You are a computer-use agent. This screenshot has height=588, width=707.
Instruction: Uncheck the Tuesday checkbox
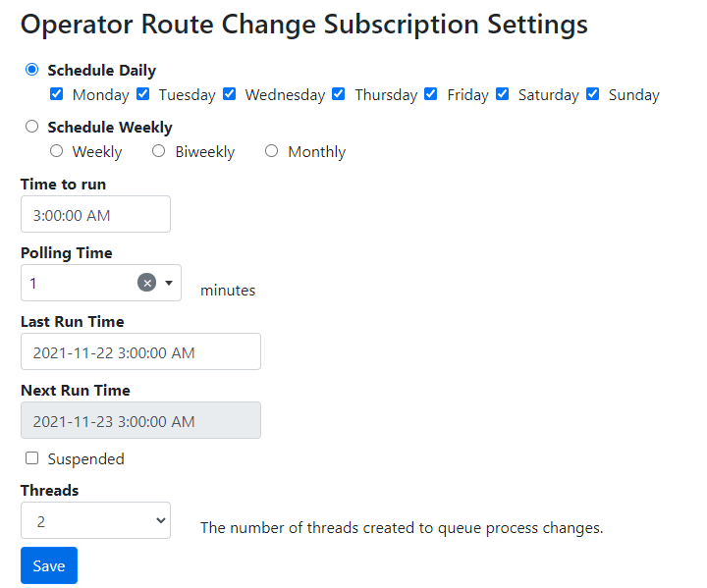143,94
